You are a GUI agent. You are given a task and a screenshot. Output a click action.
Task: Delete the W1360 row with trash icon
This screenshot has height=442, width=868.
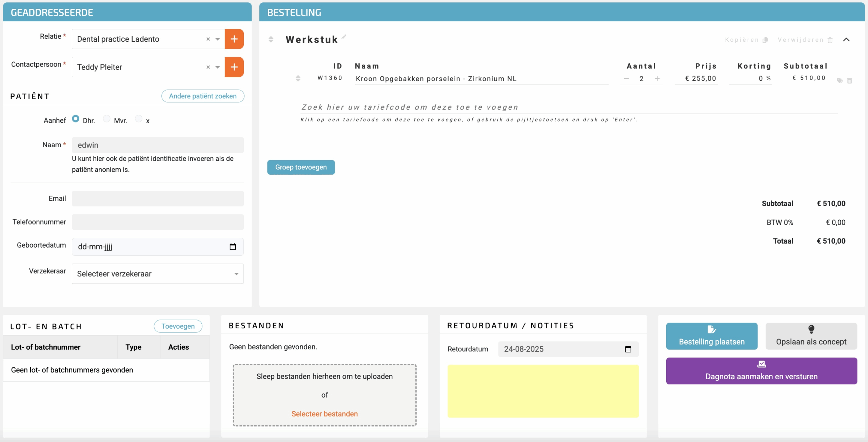tap(849, 80)
